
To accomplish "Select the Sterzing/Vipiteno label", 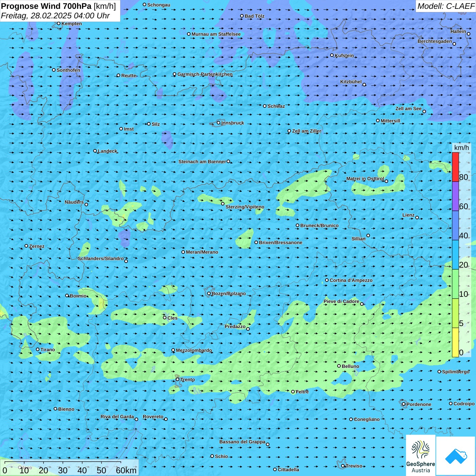I will point(245,207).
